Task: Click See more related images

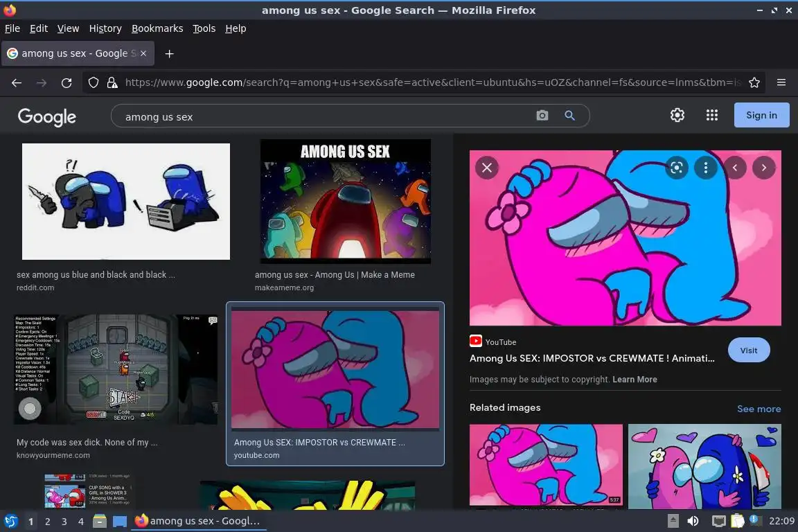Action: (x=759, y=409)
